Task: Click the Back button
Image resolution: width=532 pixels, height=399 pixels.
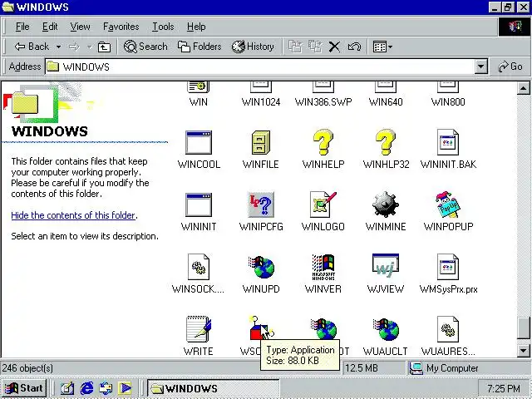Action: 32,47
